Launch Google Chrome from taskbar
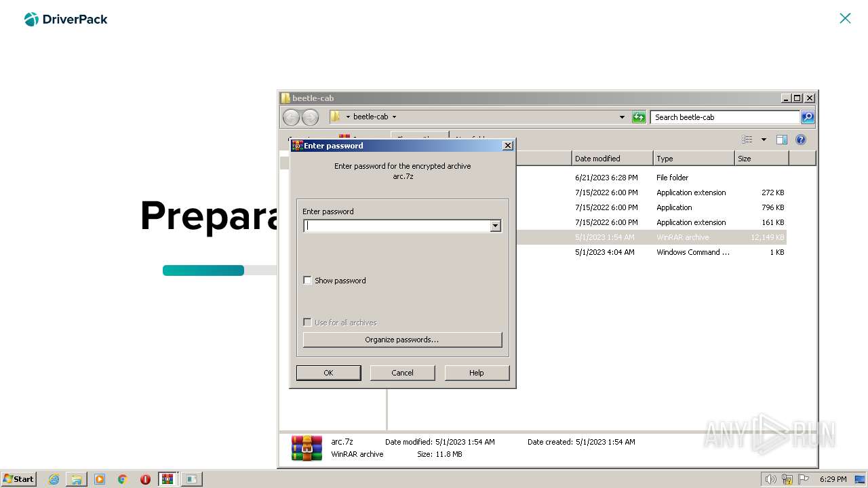Viewport: 868px width, 488px height. (123, 479)
